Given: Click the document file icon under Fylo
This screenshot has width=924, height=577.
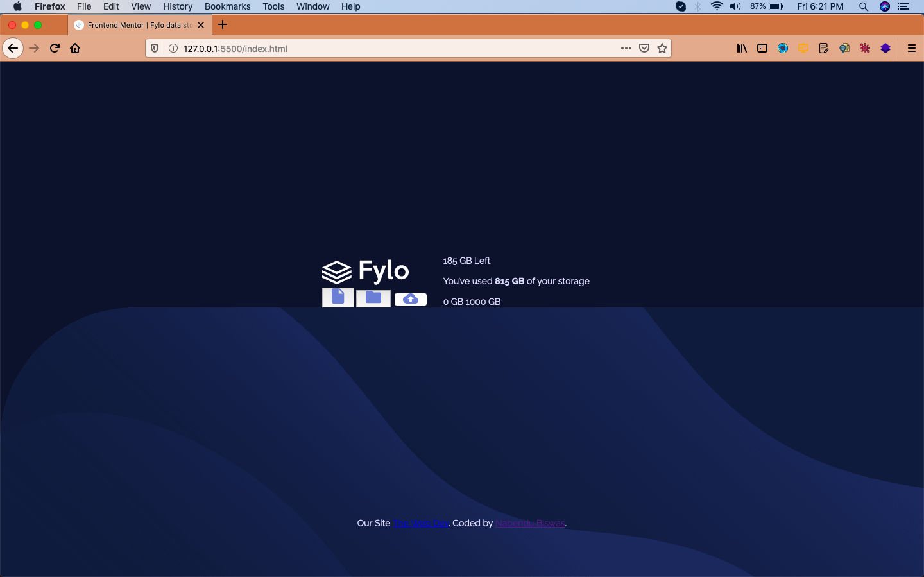Looking at the screenshot, I should pyautogui.click(x=338, y=297).
